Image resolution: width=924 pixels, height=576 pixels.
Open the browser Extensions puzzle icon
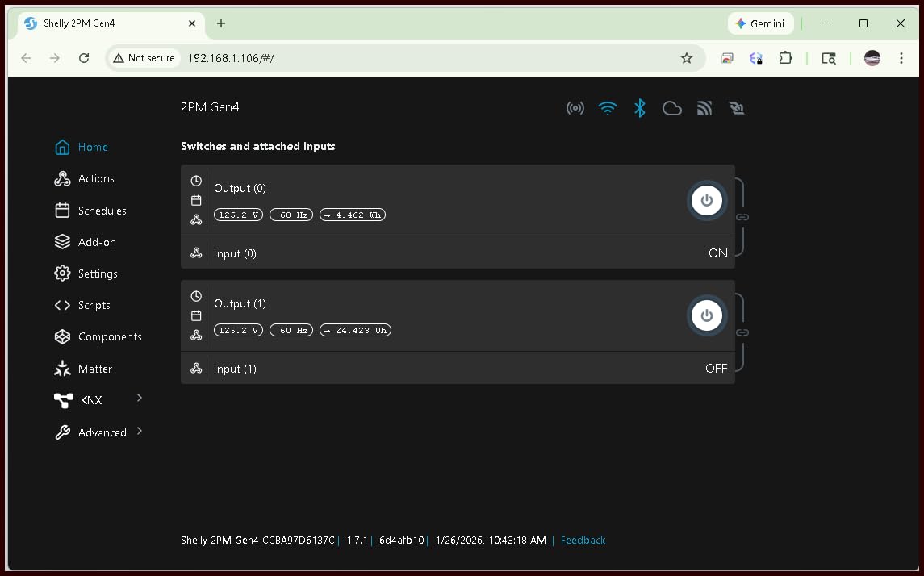[785, 58]
